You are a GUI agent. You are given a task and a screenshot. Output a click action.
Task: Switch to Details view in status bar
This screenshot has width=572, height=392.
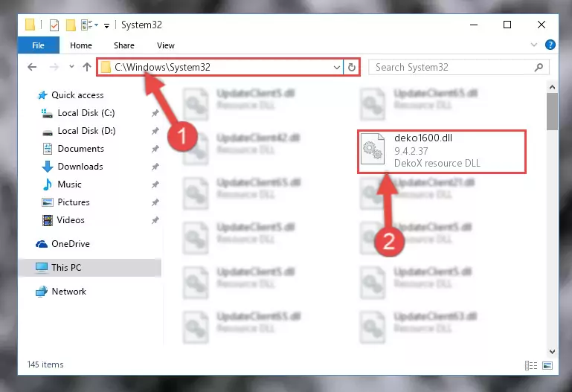point(531,365)
